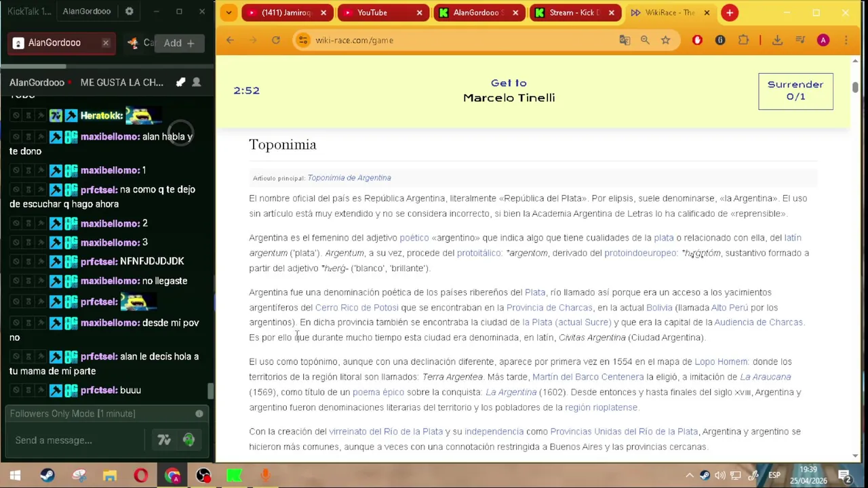Close the WikiRace tab

[707, 12]
